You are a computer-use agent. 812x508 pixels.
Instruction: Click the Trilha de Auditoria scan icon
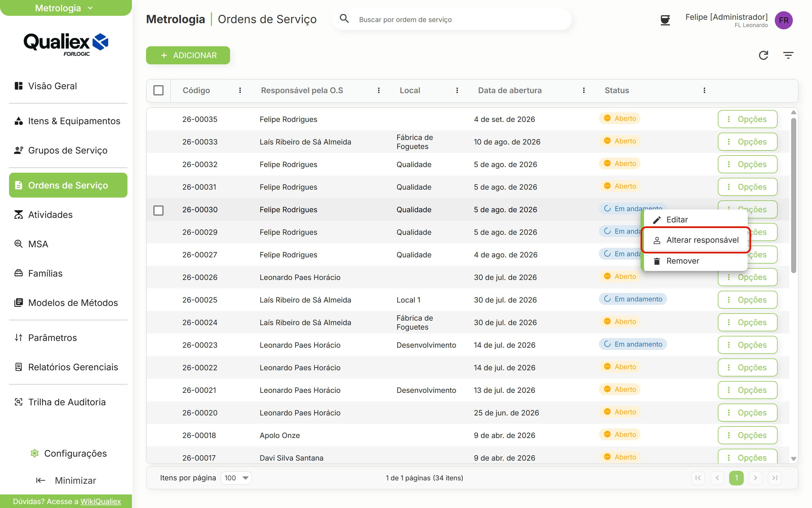pos(19,402)
